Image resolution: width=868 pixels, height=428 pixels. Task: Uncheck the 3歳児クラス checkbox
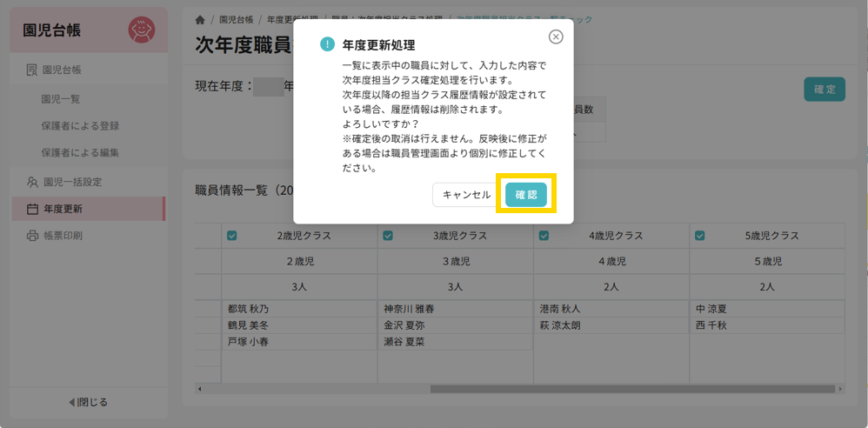388,236
